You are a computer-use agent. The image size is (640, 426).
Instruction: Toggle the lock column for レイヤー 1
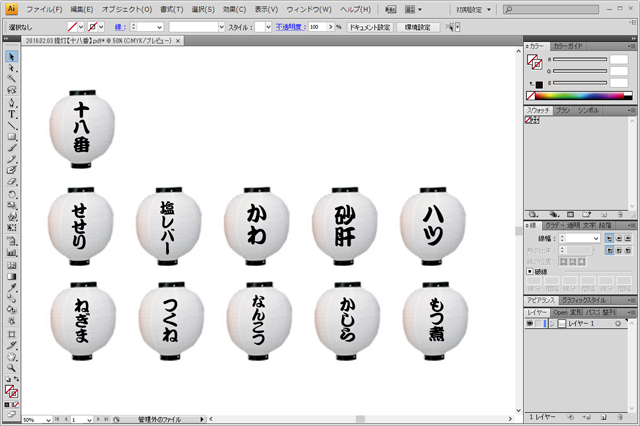click(x=540, y=324)
